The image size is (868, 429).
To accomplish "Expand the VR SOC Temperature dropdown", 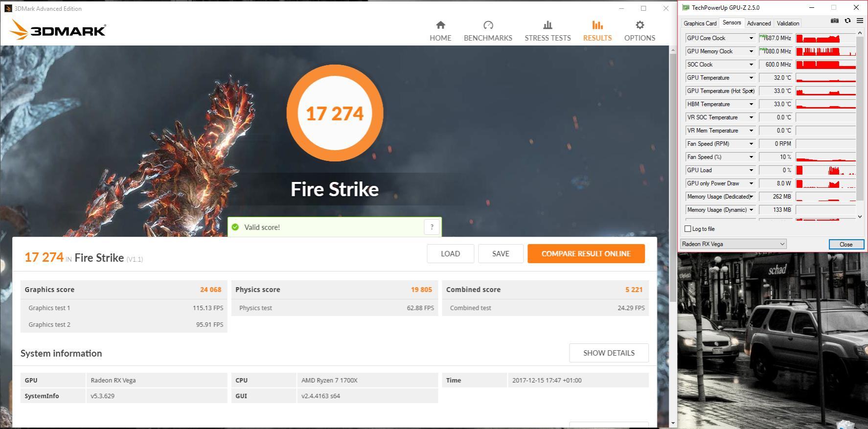I will (x=751, y=117).
